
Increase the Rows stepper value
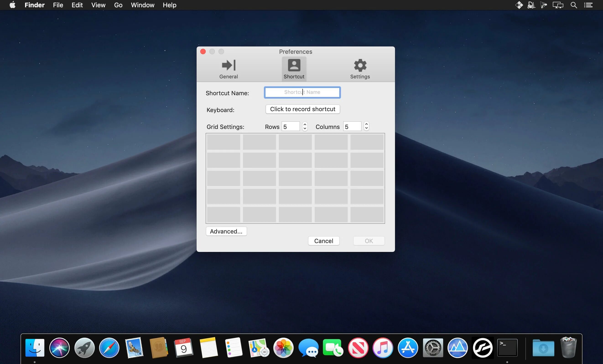click(x=305, y=124)
